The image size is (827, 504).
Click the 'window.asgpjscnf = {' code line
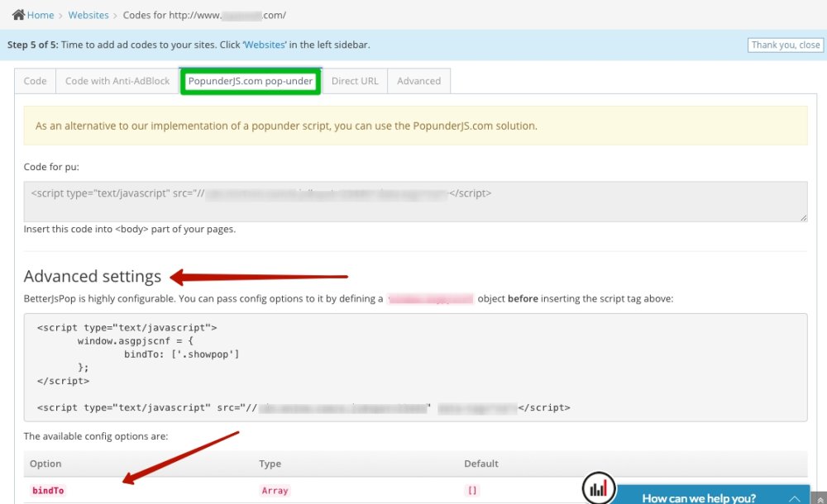tap(135, 341)
